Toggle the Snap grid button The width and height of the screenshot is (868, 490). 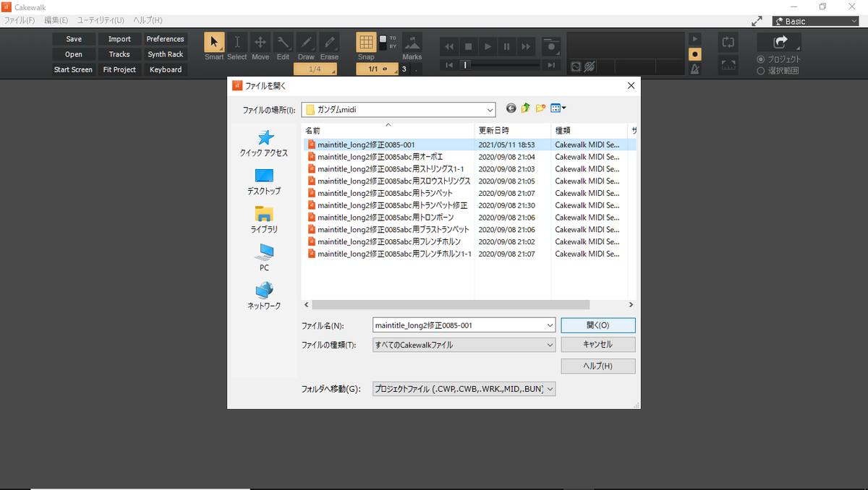click(366, 42)
